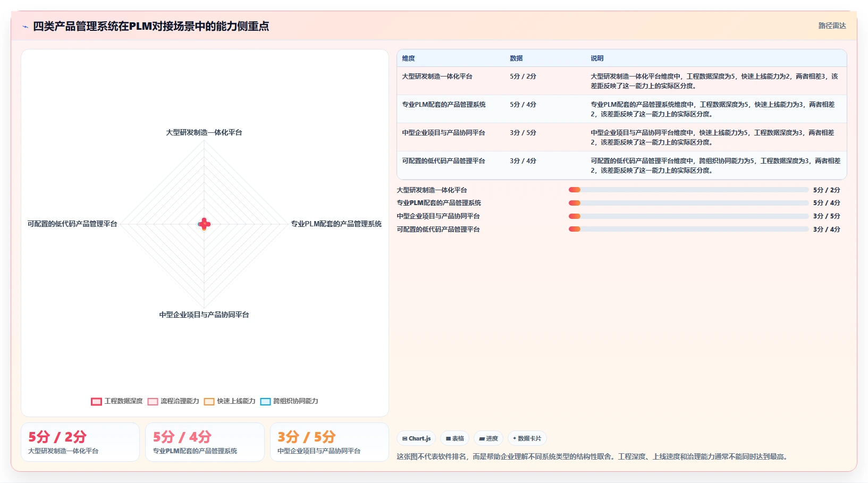Click radar axis label 大型研发制造一体化平台
This screenshot has height=483, width=868.
click(x=204, y=132)
